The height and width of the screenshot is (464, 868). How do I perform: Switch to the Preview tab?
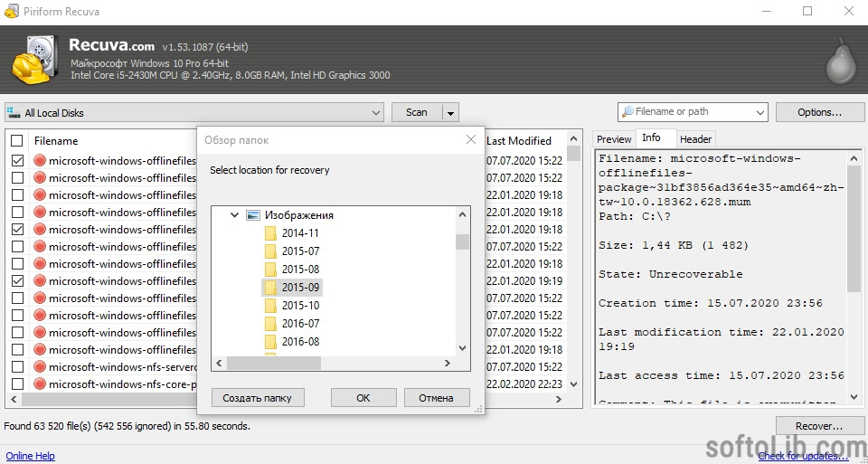coord(614,139)
